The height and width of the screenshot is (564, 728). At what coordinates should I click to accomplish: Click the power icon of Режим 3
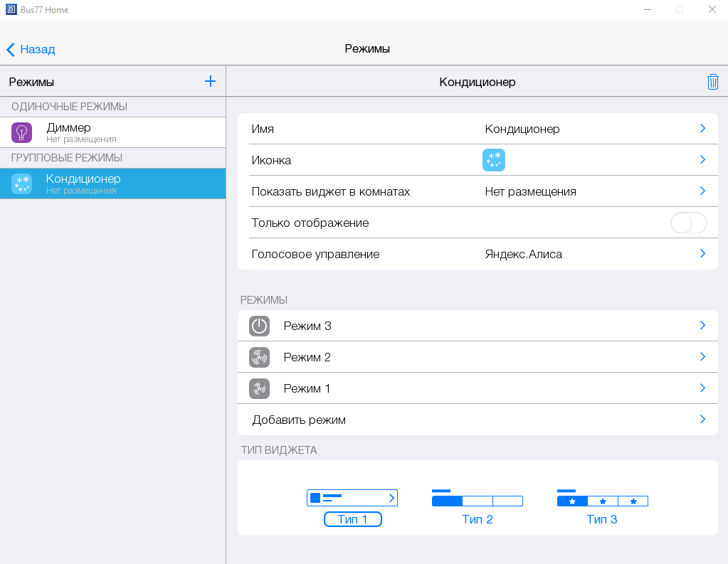(260, 326)
